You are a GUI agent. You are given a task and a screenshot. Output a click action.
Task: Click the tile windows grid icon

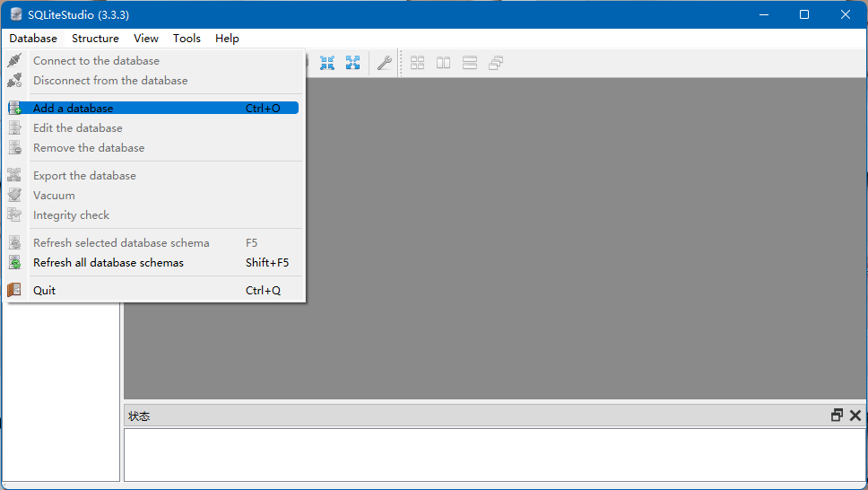[417, 63]
